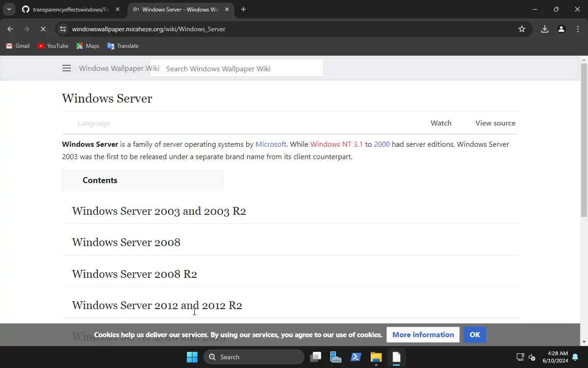588x368 pixels.
Task: Open the Language selector
Action: click(x=94, y=123)
